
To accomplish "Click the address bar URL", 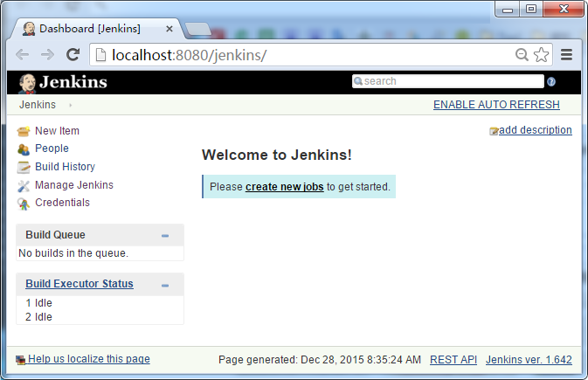I will [x=189, y=55].
